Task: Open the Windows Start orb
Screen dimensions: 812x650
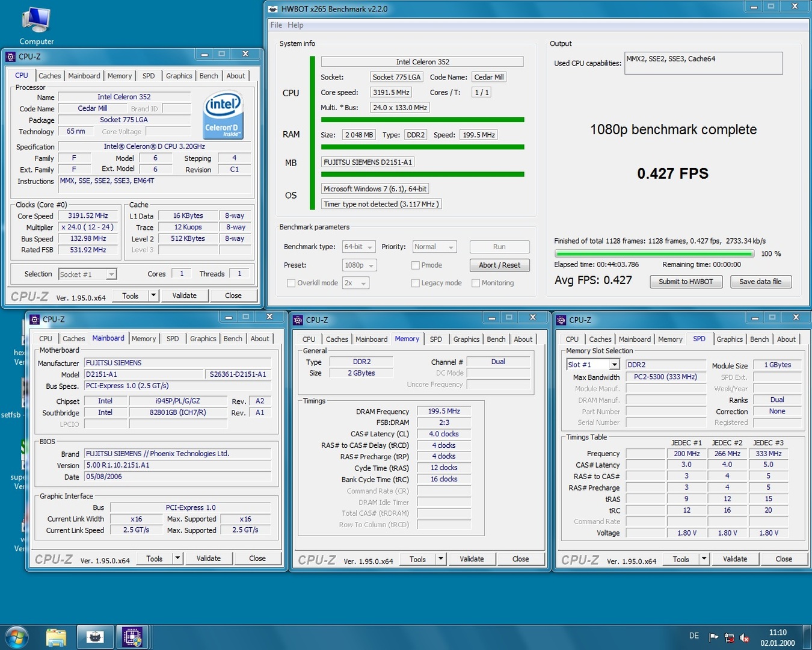Action: [16, 637]
